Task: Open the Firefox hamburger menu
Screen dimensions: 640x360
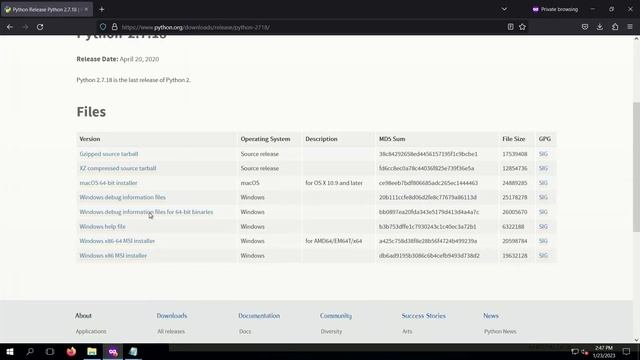Action: click(630, 27)
